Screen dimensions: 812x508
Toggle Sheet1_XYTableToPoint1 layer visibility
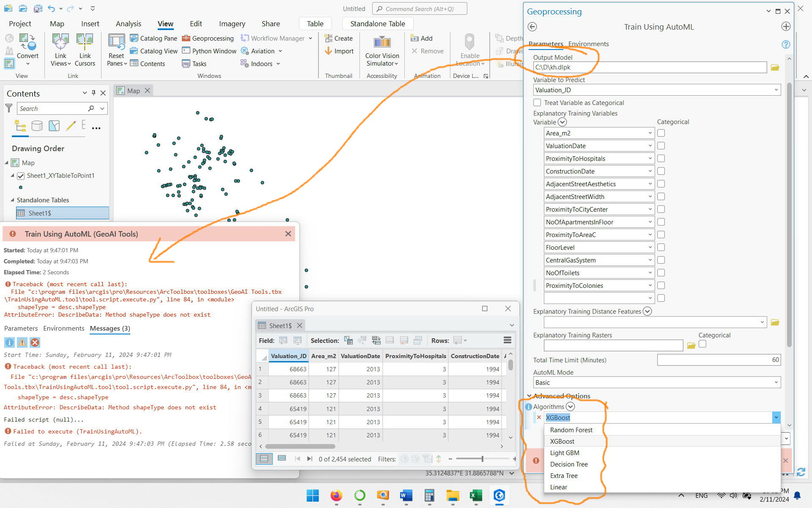(21, 176)
